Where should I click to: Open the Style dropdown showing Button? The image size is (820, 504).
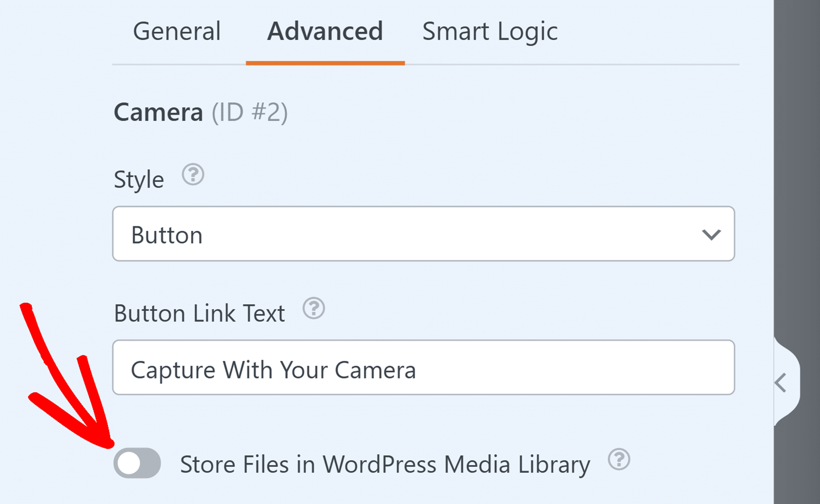(423, 235)
